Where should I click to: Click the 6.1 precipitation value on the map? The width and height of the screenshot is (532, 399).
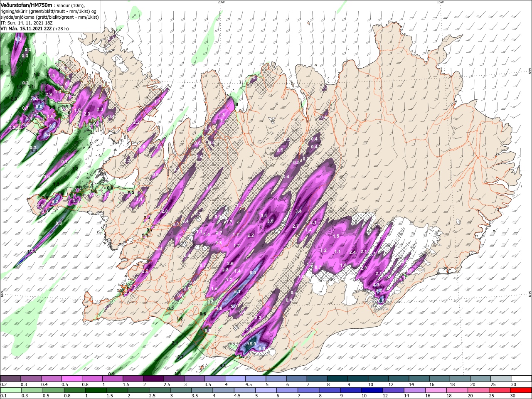[x=237, y=292]
